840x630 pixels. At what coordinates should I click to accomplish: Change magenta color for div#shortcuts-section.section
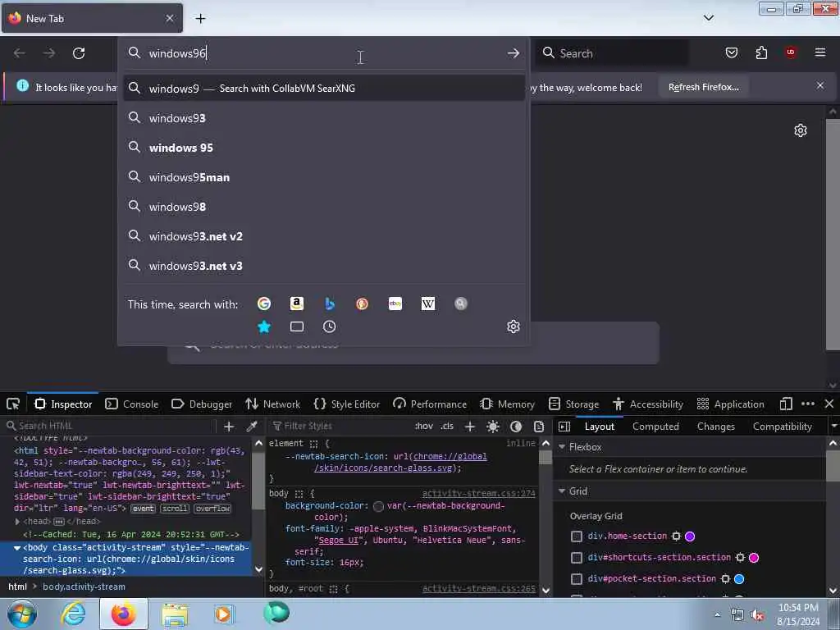pyautogui.click(x=754, y=558)
